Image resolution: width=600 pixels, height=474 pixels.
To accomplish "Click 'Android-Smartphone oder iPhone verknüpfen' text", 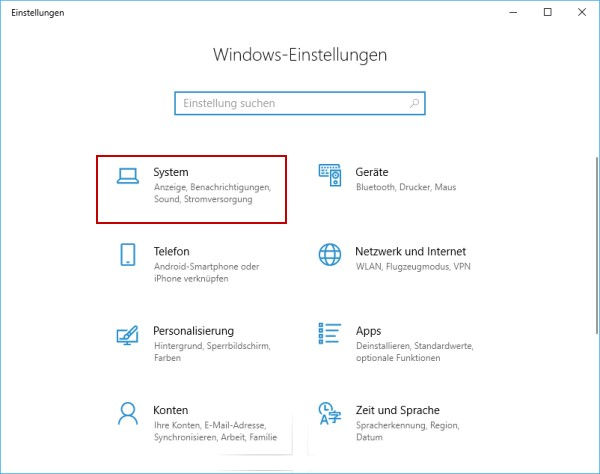I will 207,272.
